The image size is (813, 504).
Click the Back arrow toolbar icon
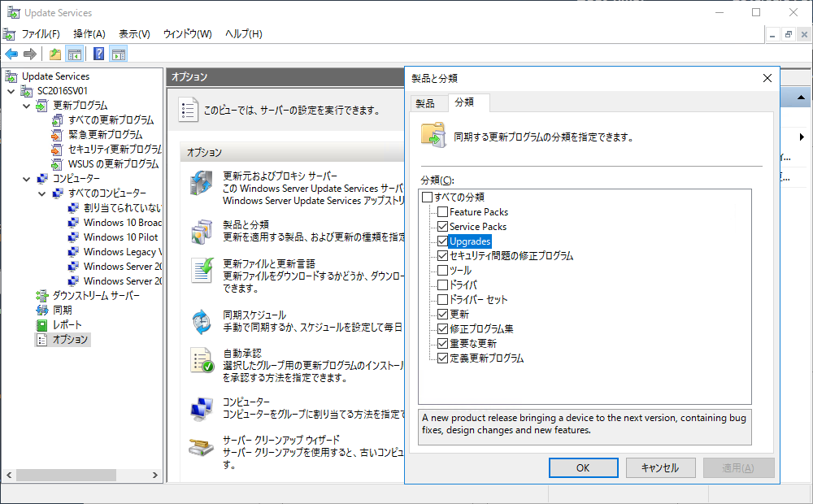click(11, 54)
